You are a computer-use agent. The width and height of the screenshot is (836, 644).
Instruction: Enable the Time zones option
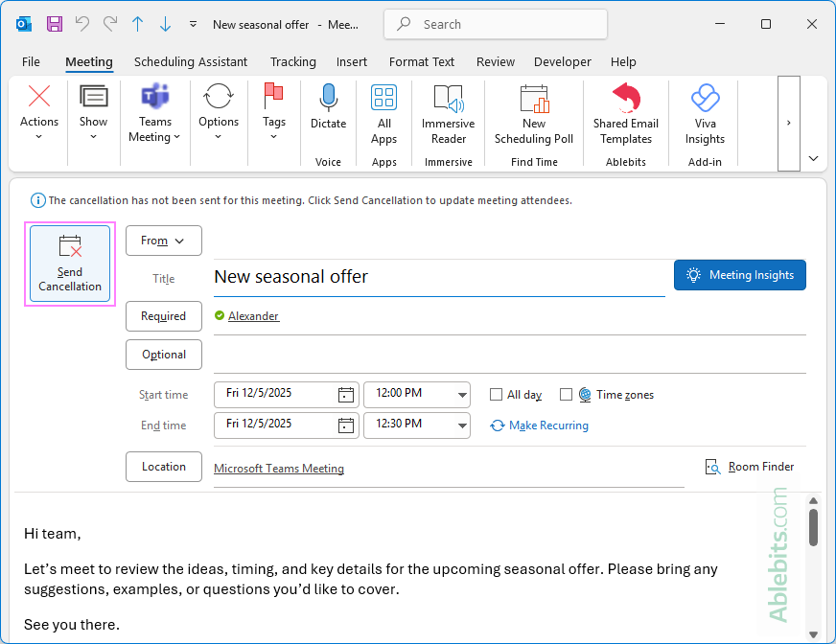pos(565,394)
